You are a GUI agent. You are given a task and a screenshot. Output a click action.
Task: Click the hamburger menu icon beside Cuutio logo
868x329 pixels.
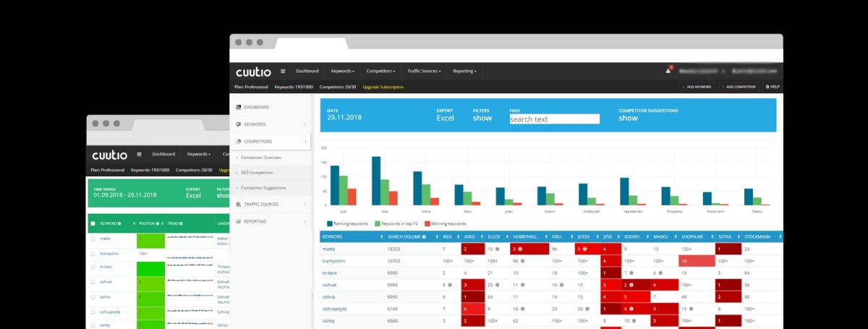click(x=283, y=72)
